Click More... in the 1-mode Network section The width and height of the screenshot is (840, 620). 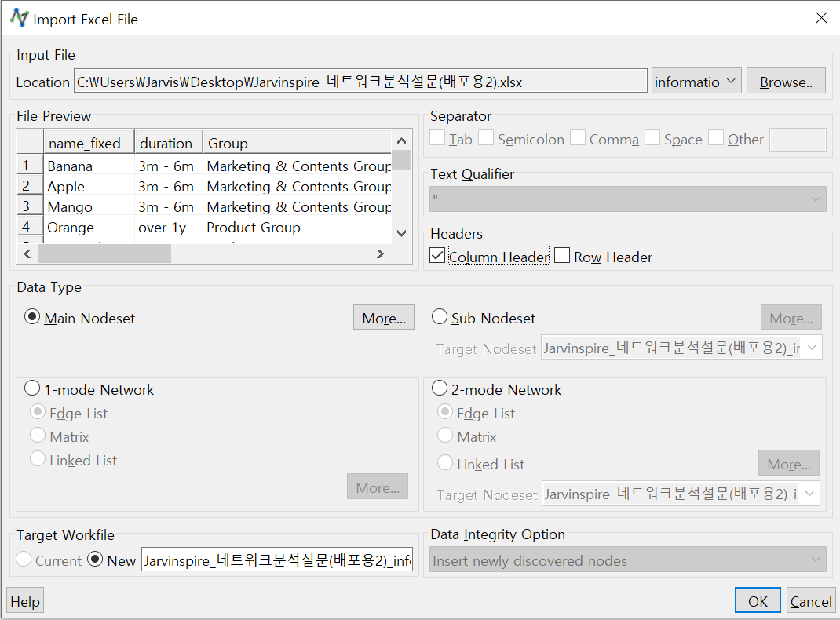(377, 487)
